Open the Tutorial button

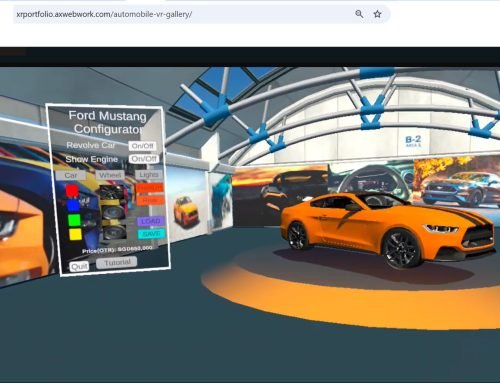coord(117,263)
